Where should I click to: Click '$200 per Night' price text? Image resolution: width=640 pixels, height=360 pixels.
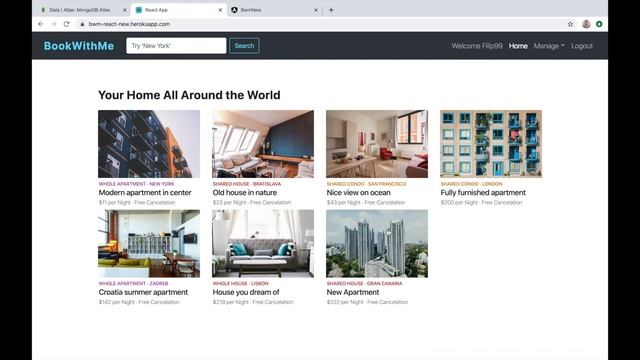[459, 202]
